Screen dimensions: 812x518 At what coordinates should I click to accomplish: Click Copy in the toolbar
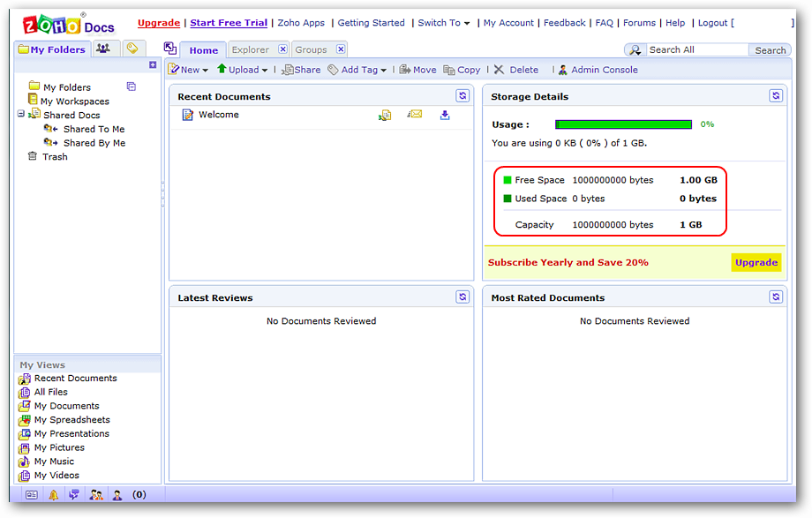coord(462,70)
